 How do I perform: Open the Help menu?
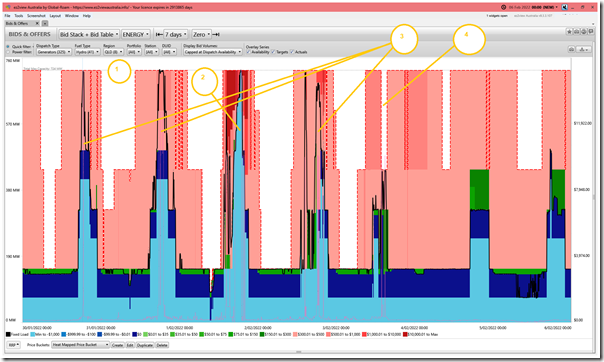pyautogui.click(x=87, y=16)
